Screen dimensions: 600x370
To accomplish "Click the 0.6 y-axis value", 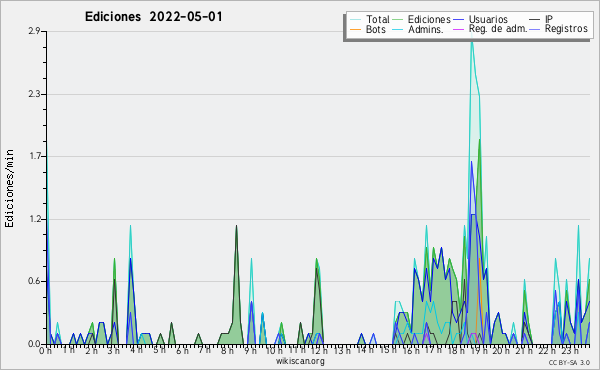I will click(x=34, y=281).
